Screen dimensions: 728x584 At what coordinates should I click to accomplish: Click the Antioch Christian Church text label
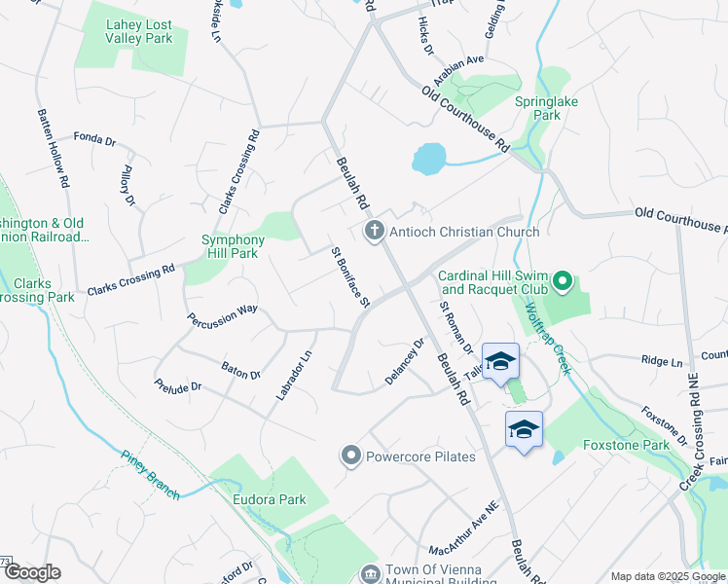coord(464,232)
